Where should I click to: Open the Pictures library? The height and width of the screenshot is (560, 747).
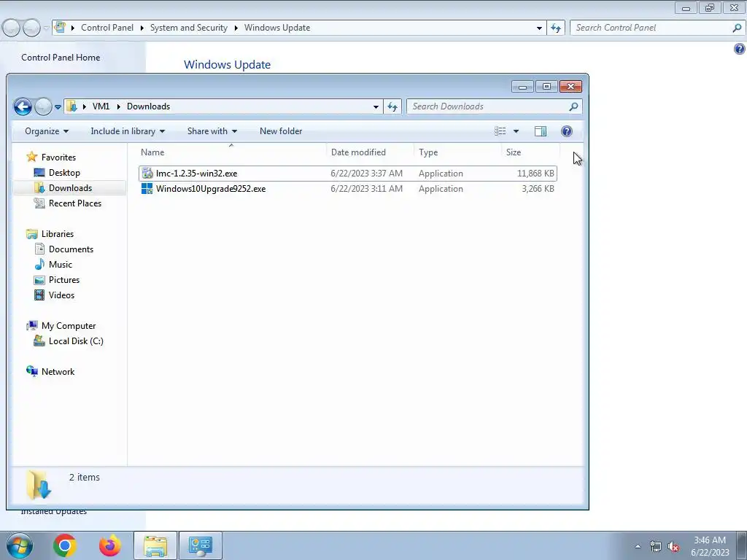(x=64, y=280)
